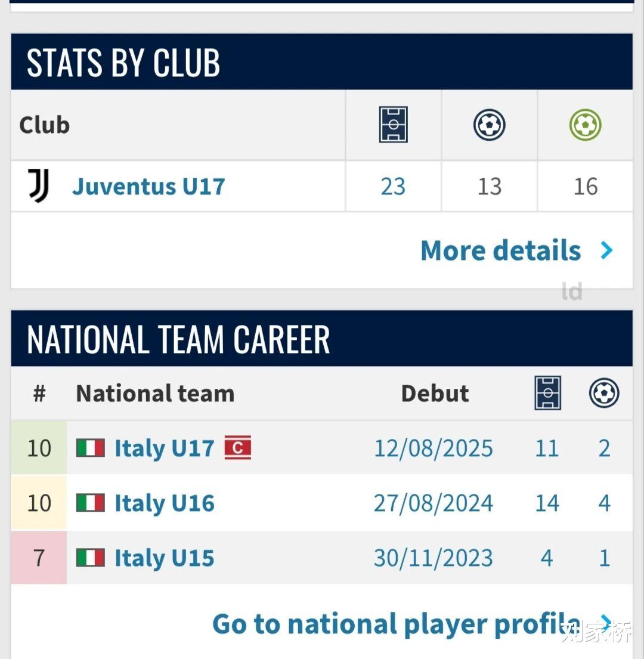The width and height of the screenshot is (644, 659).
Task: Click the Italian flag next to Italy U16
Action: [91, 503]
